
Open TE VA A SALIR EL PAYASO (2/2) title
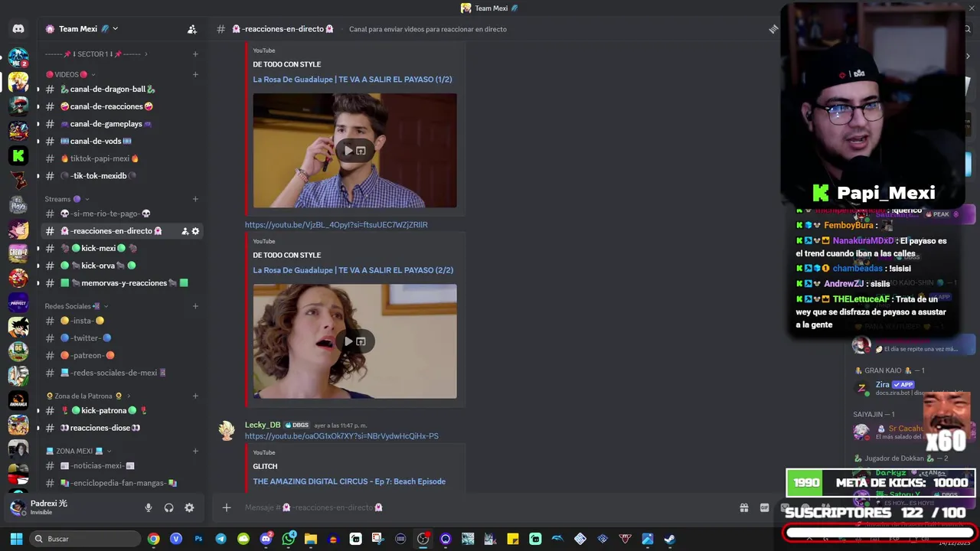(x=353, y=270)
